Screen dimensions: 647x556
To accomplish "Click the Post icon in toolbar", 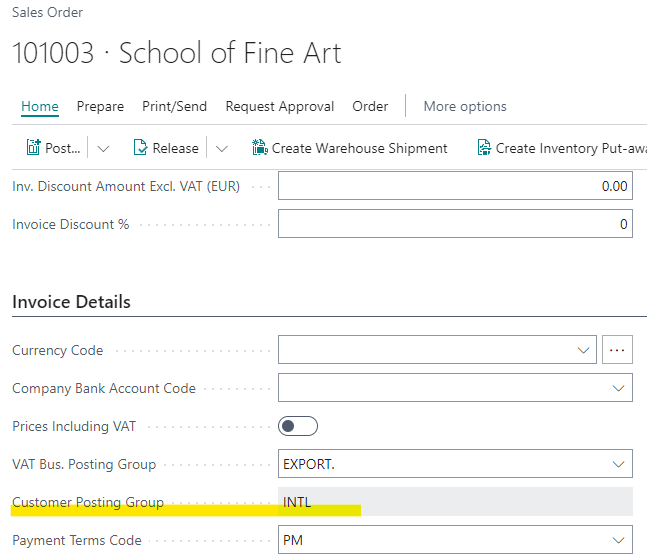I will pos(34,148).
